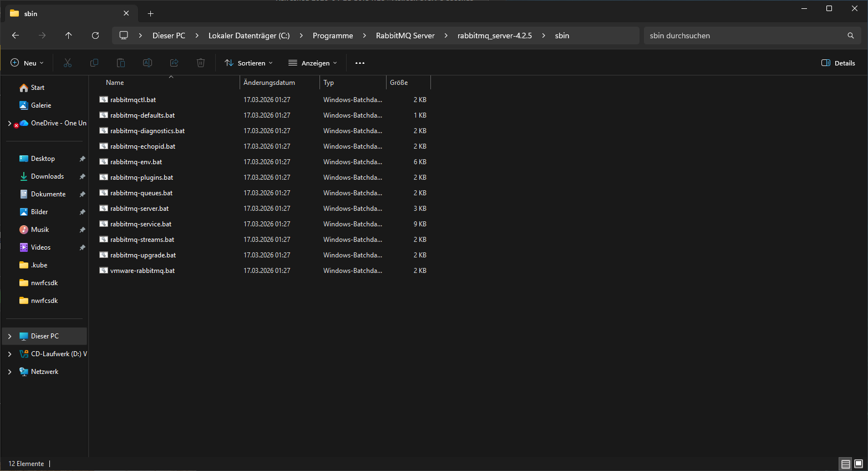The width and height of the screenshot is (868, 471).
Task: Sort files by Änderungsdatum column header
Action: coord(280,83)
